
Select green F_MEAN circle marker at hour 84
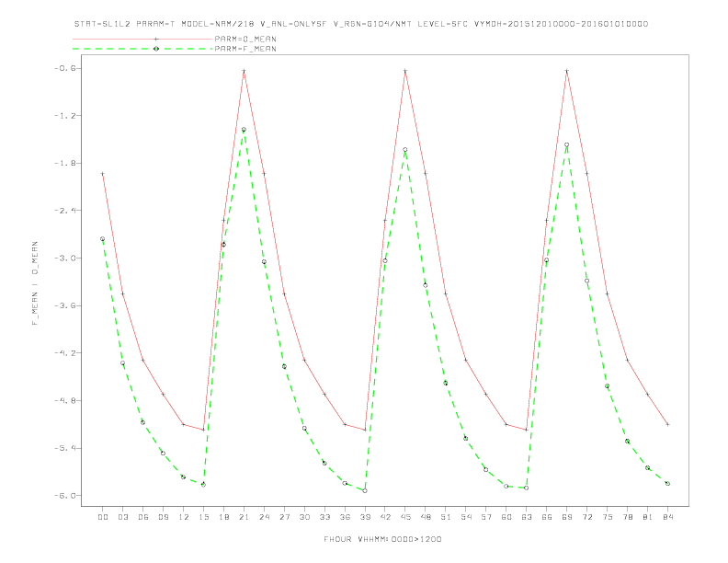(x=667, y=484)
